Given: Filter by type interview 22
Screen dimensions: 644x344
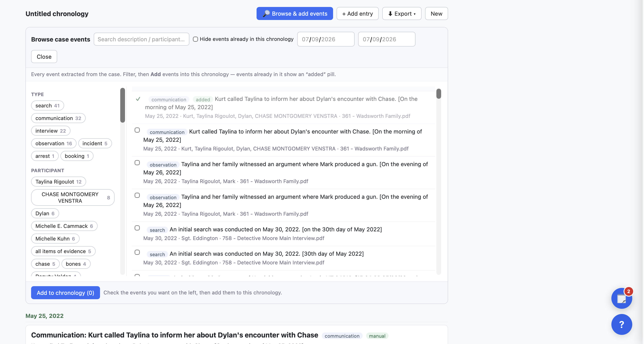Looking at the screenshot, I should (51, 130).
